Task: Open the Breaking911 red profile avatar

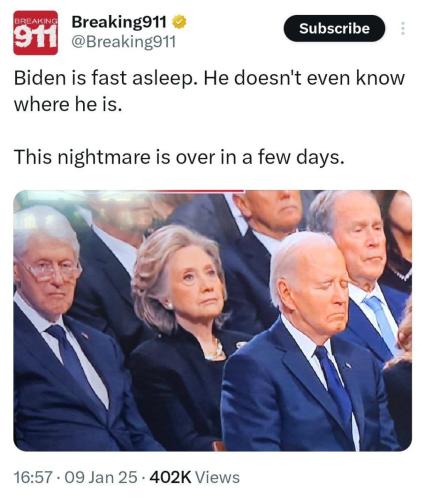Action: 35,33
